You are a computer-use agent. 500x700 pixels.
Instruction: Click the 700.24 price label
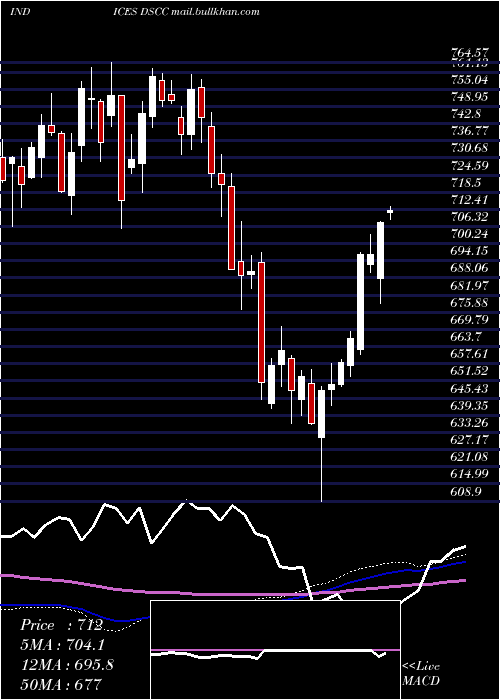click(x=470, y=233)
